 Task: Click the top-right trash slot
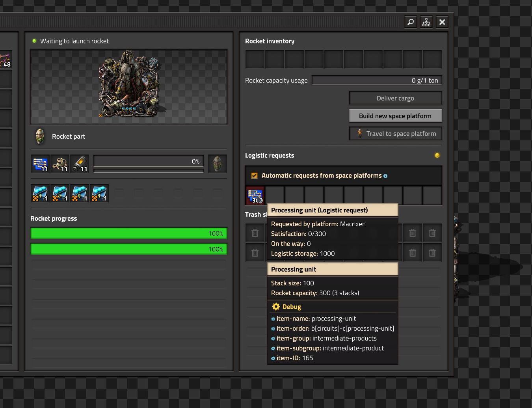click(x=432, y=233)
